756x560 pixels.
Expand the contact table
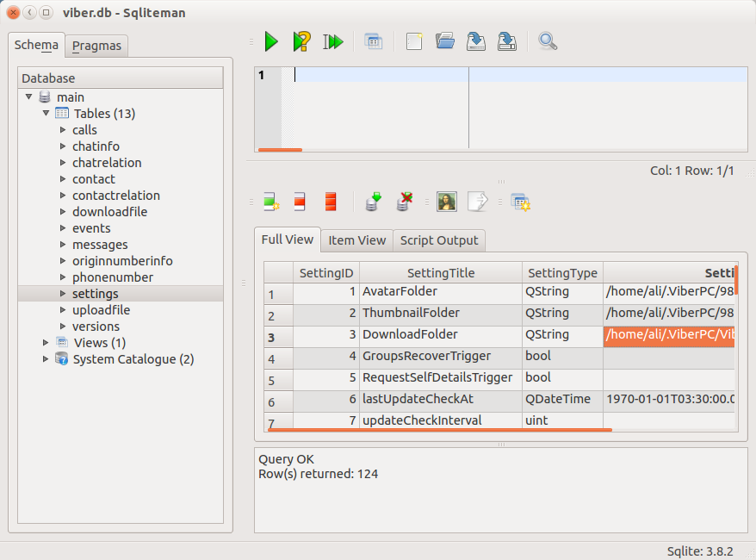pos(63,179)
